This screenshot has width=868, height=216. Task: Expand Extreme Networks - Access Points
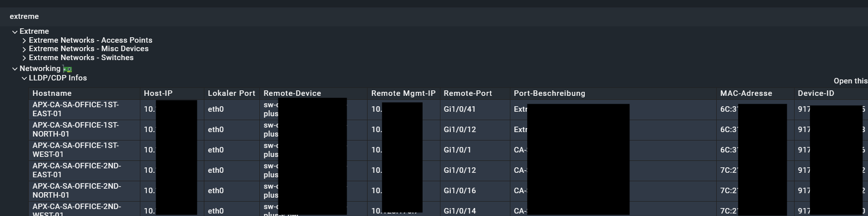[24, 41]
